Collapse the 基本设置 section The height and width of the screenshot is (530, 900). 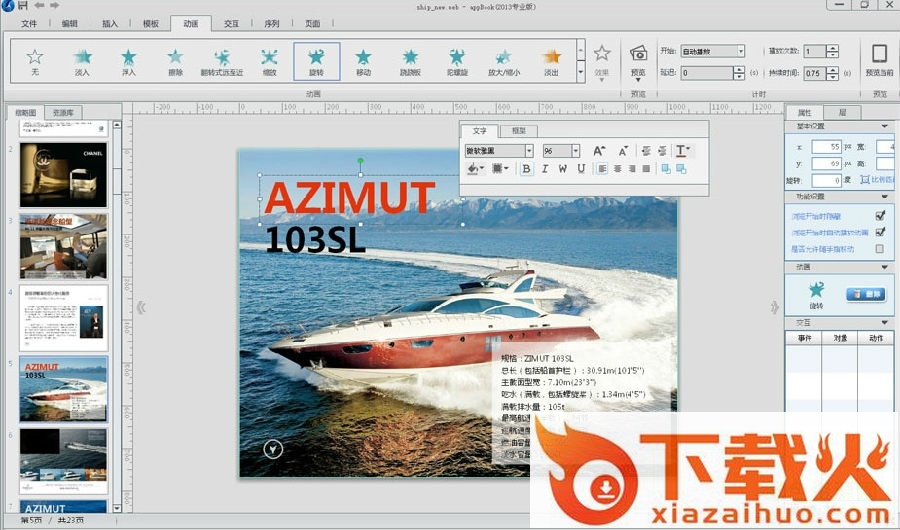coord(885,126)
